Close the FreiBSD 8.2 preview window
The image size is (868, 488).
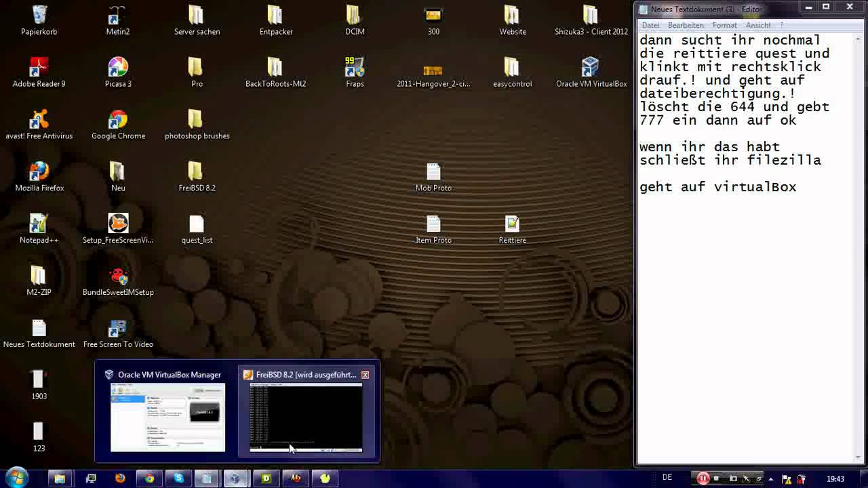click(x=365, y=375)
